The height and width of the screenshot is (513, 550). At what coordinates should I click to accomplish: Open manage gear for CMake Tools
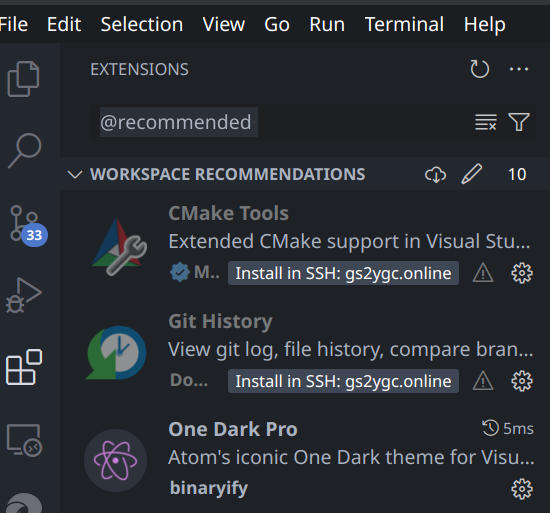coord(522,273)
